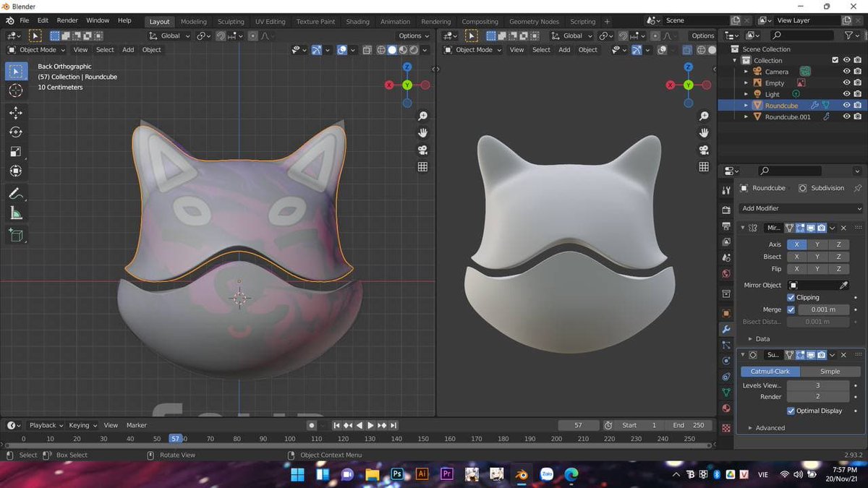
Task: Toggle the Merge checkbox
Action: coord(791,309)
